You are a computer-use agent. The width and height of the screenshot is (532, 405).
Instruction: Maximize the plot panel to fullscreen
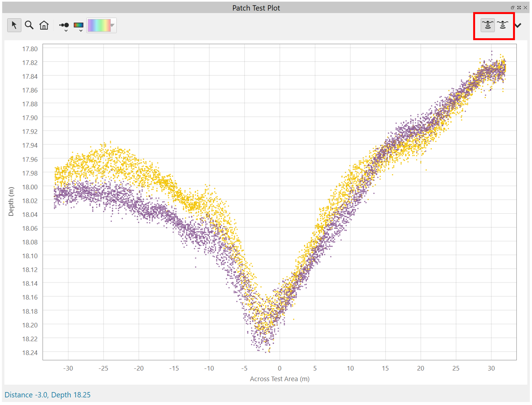click(x=519, y=8)
